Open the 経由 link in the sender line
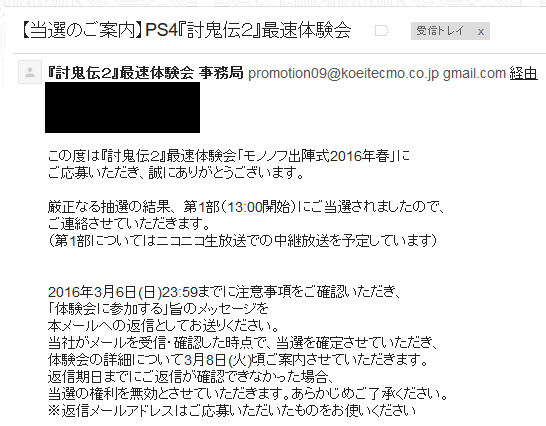This screenshot has width=546, height=426. [523, 73]
